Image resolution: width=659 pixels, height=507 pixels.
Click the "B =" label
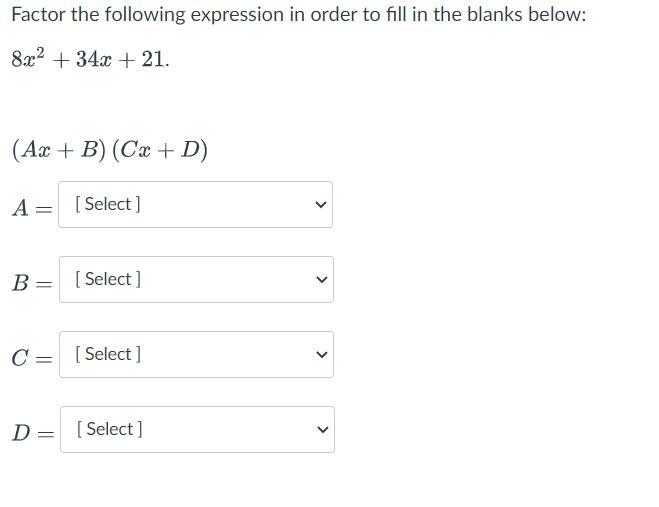31,283
